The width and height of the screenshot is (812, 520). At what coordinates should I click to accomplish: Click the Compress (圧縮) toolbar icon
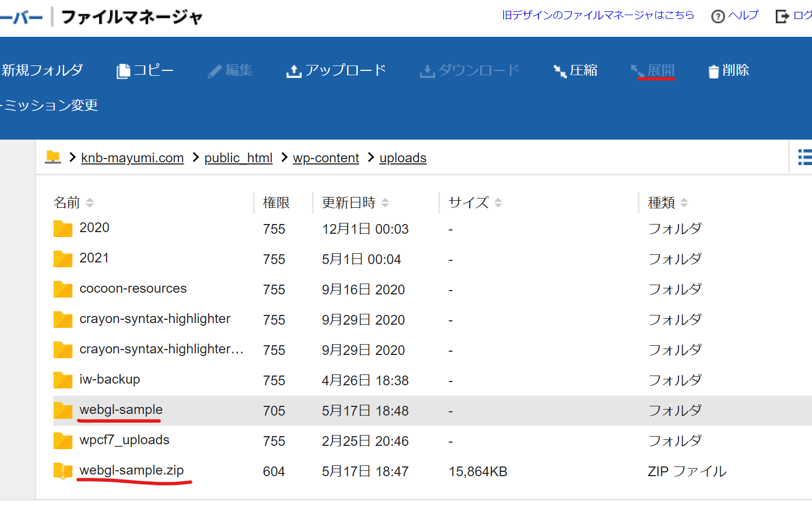coord(559,71)
